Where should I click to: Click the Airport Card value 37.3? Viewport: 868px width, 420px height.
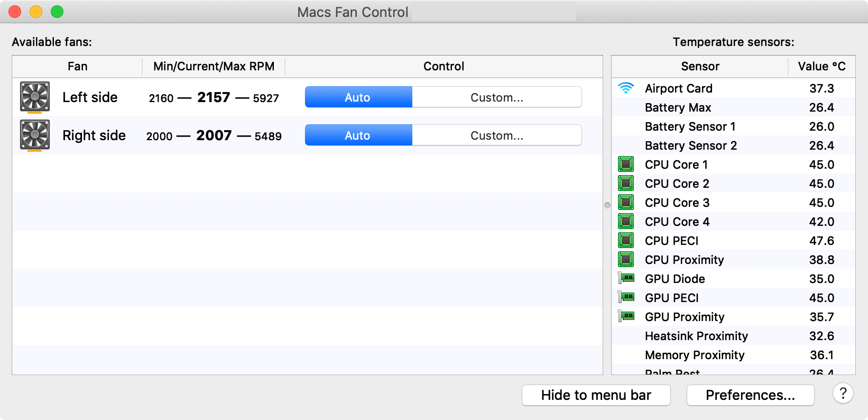coord(822,88)
